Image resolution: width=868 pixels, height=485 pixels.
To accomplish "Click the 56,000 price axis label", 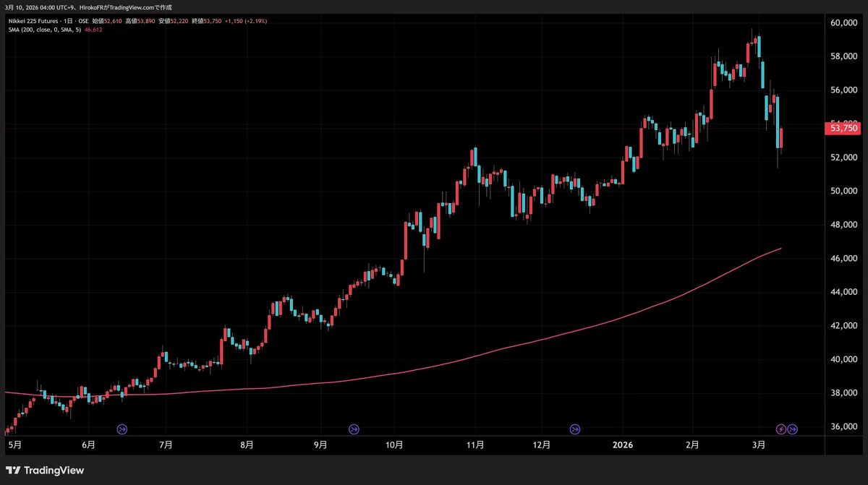I will coord(843,90).
